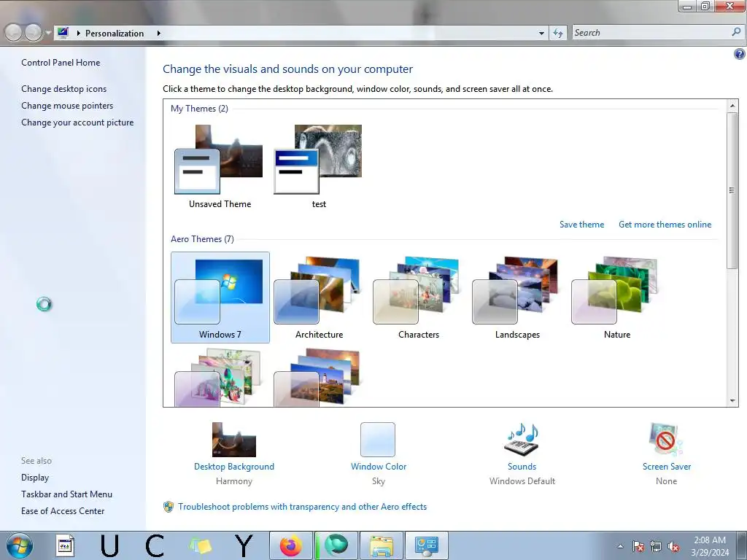The image size is (747, 560).
Task: Click the theme list scroll up arrow
Action: 732,105
